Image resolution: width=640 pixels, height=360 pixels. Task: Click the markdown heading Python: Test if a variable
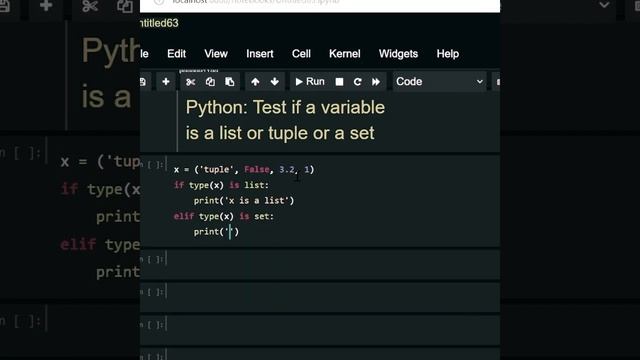285,108
